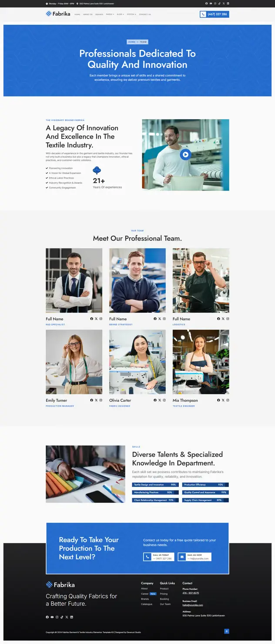Open TikTok icon in footer
Image resolution: width=275 pixels, height=644 pixels.
(62, 617)
